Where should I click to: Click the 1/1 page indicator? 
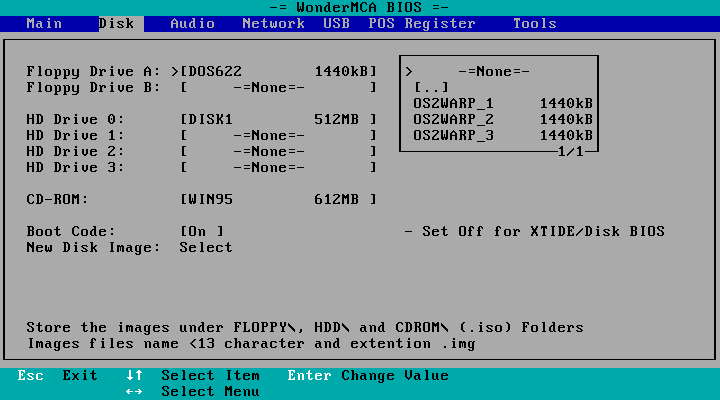[570, 152]
